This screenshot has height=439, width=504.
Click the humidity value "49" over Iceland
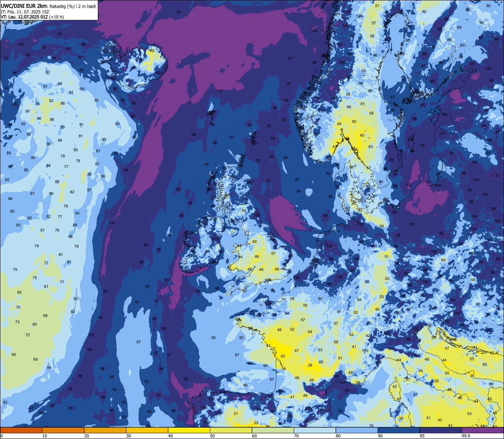point(152,51)
